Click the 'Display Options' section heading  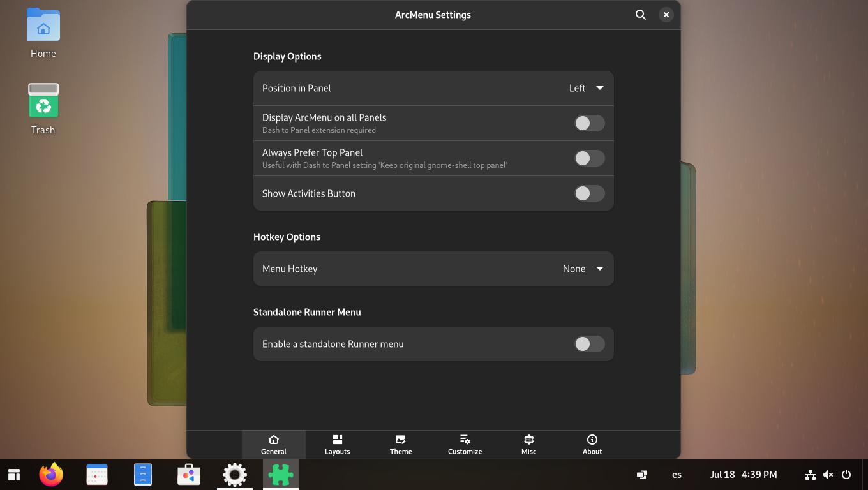pos(287,56)
